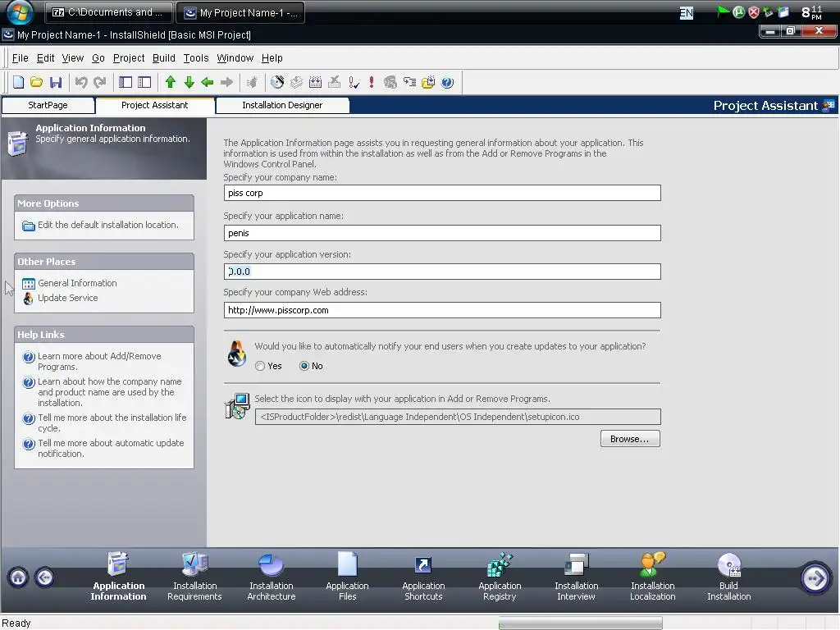Click the setup icon path field
Viewport: 840px width, 630px height.
coord(458,417)
